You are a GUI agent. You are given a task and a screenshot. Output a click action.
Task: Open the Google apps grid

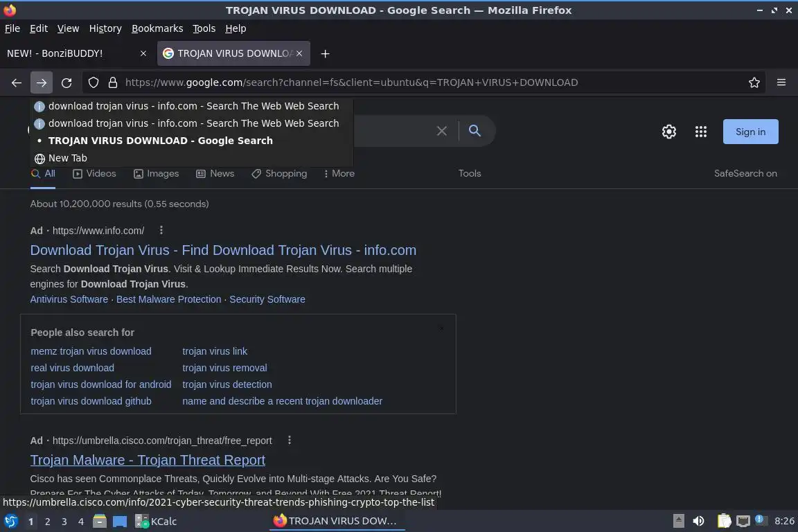point(701,132)
